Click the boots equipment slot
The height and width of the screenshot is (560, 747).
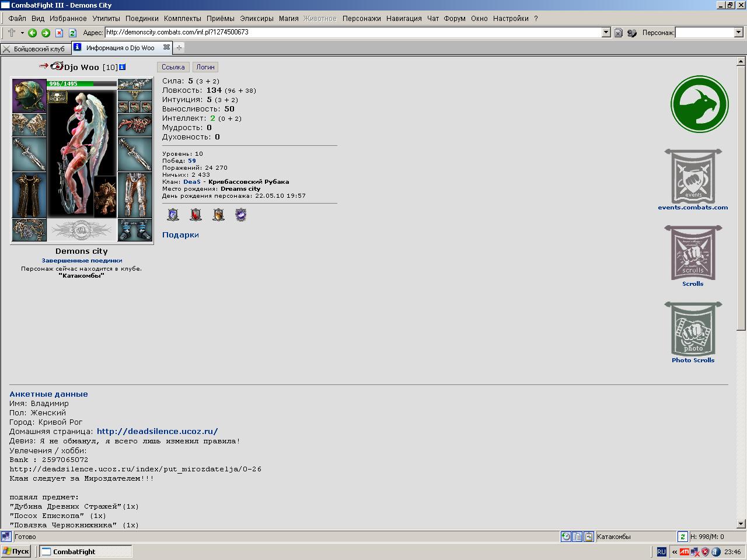[135, 230]
